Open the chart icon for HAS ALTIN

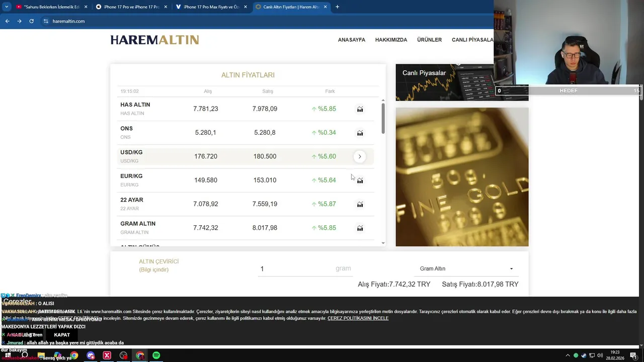pyautogui.click(x=360, y=109)
